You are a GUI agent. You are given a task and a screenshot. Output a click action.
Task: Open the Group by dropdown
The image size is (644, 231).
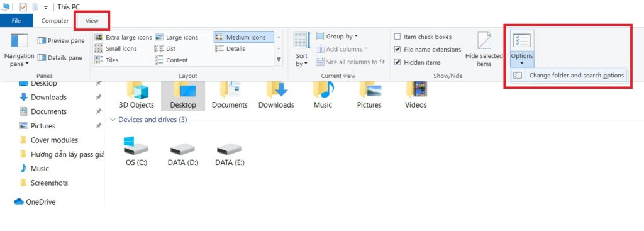337,37
